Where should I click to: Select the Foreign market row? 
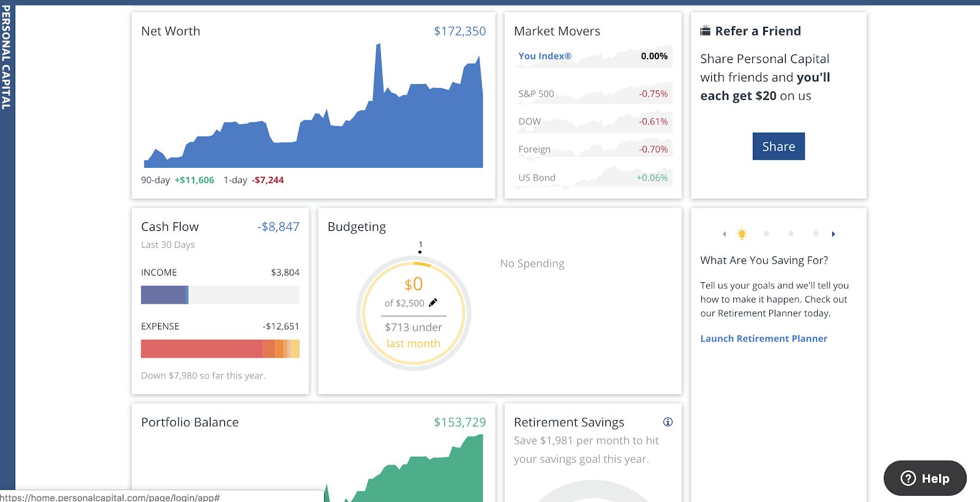(593, 149)
